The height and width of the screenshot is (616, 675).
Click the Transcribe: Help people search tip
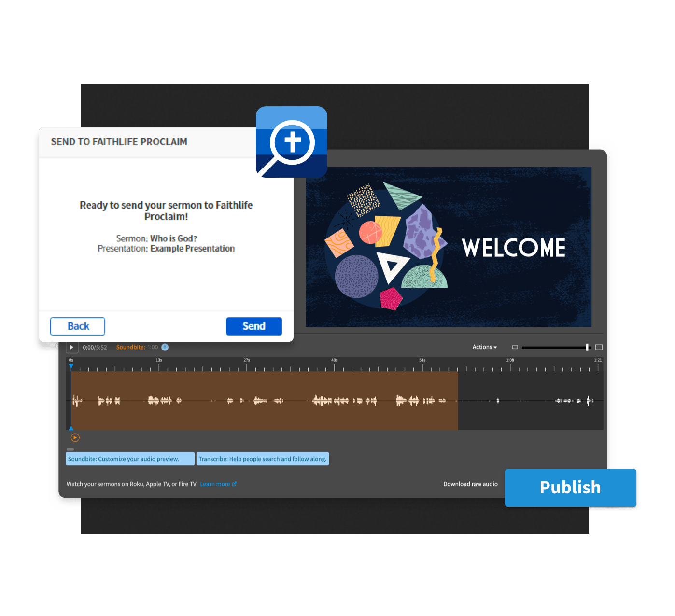coord(262,459)
